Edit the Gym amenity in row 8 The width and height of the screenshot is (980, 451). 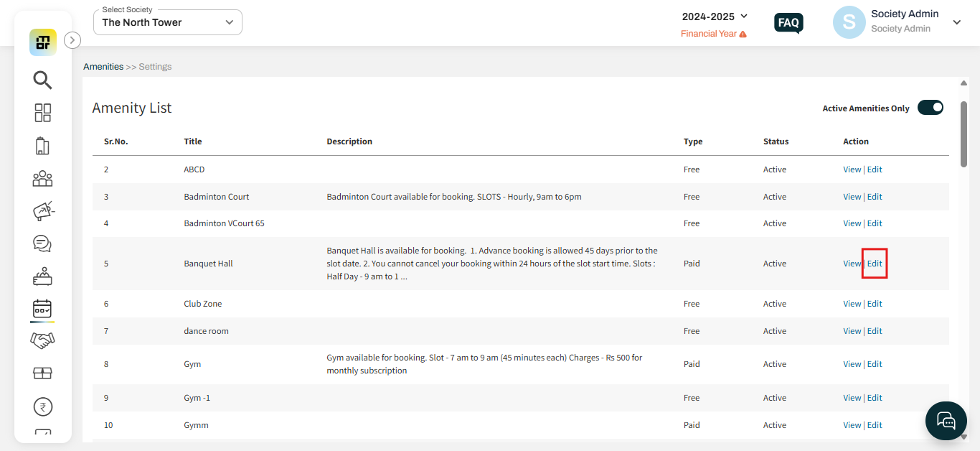pyautogui.click(x=875, y=364)
